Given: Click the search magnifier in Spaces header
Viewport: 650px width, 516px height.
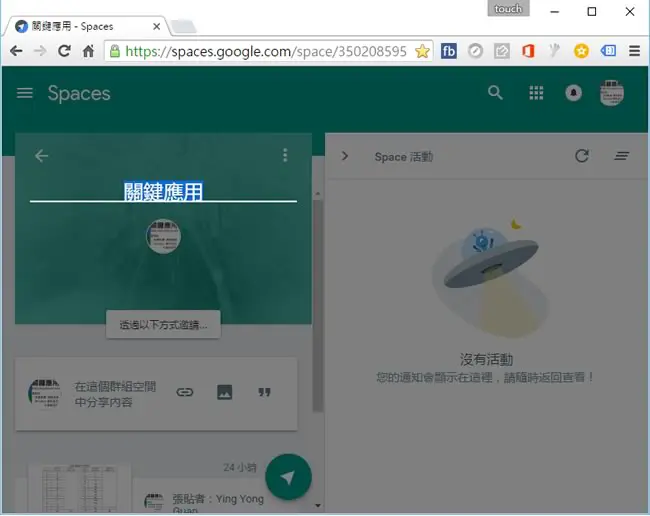Looking at the screenshot, I should (495, 93).
